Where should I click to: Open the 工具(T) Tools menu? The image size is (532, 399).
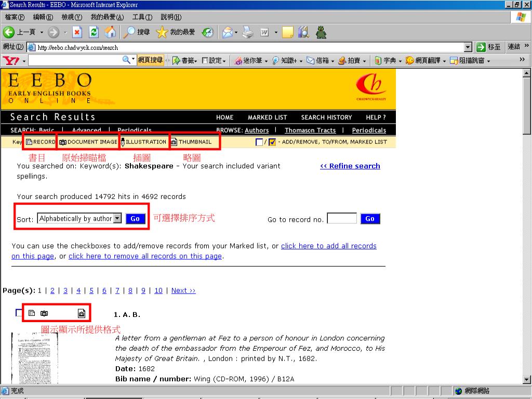coord(142,17)
